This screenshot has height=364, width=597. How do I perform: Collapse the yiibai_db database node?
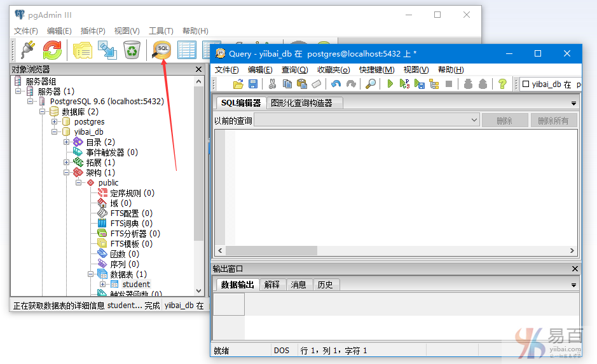pos(55,132)
